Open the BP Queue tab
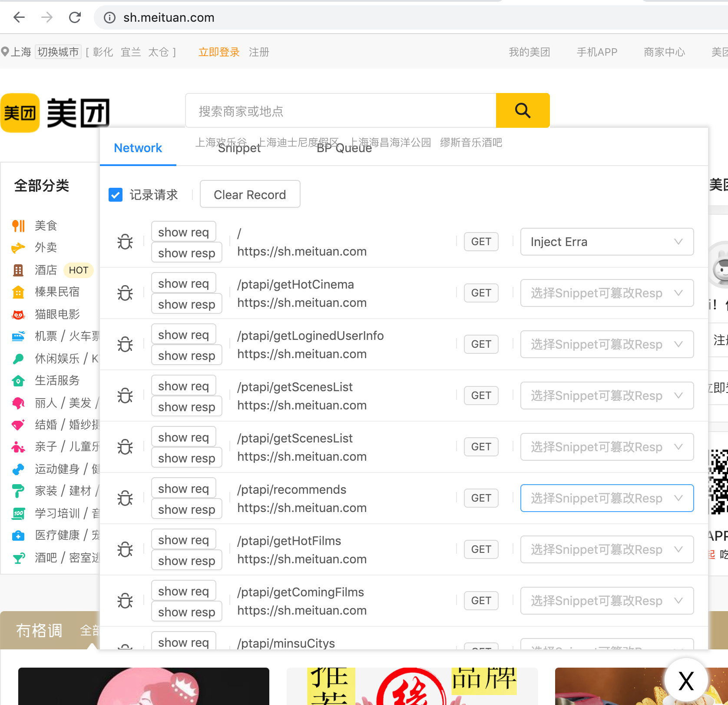The image size is (728, 705). click(x=344, y=148)
